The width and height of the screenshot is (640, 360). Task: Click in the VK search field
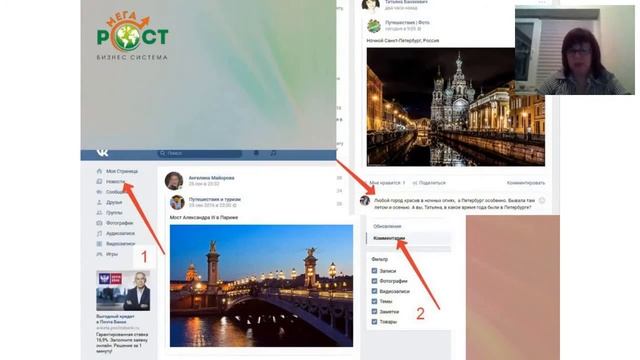pyautogui.click(x=200, y=153)
